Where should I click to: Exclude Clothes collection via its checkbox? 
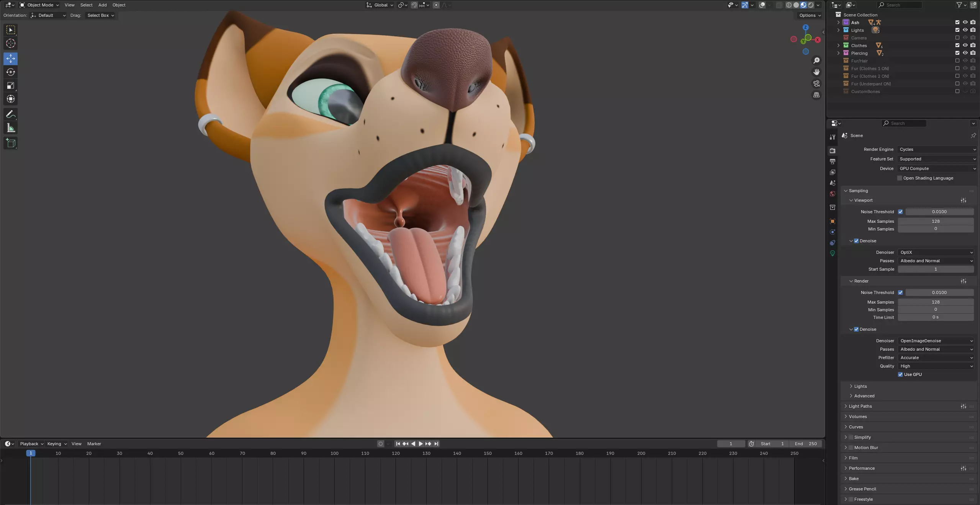[957, 45]
